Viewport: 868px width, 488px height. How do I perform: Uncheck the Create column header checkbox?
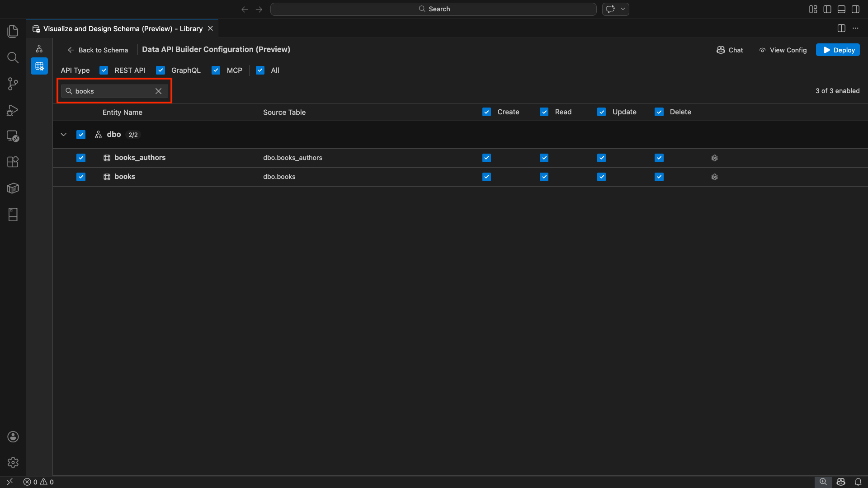coord(486,112)
